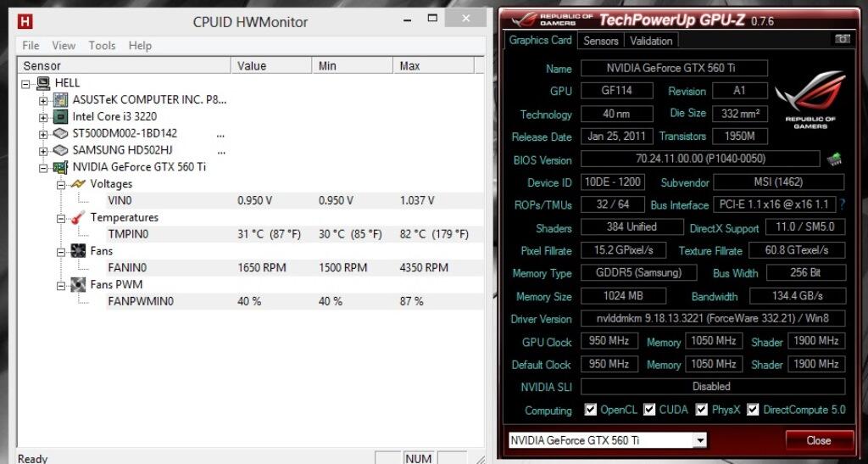Click the HELL computer icon
The height and width of the screenshot is (464, 868).
point(43,84)
